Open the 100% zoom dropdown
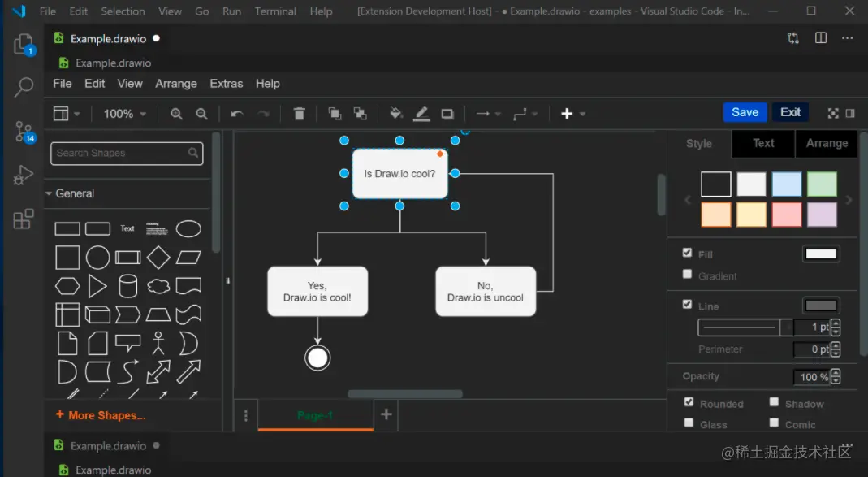 125,114
